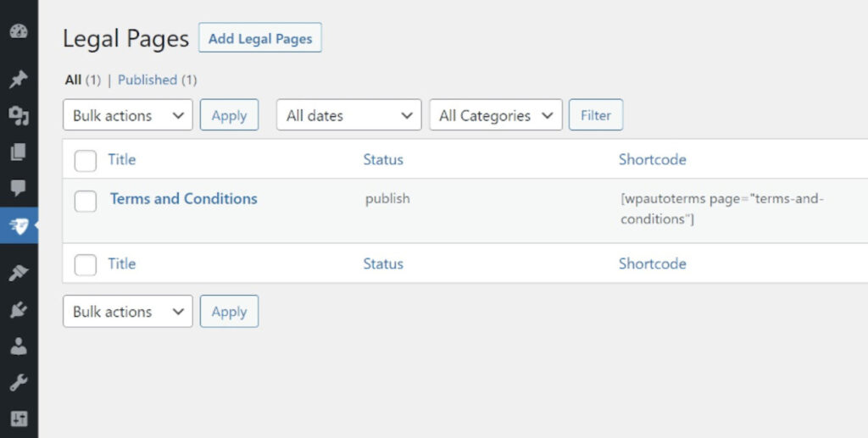Open Comments using the speech bubble icon
This screenshot has width=868, height=438.
click(19, 188)
